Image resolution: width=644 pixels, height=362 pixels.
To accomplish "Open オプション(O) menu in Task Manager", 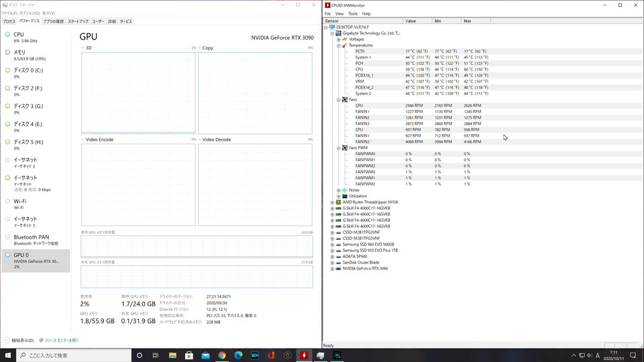I will coord(30,13).
